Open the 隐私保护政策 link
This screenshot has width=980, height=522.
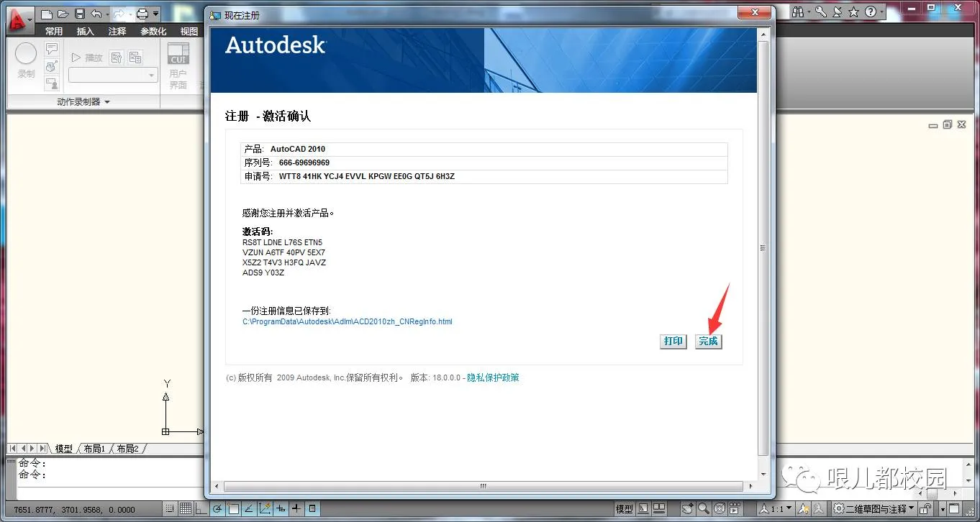(x=493, y=377)
